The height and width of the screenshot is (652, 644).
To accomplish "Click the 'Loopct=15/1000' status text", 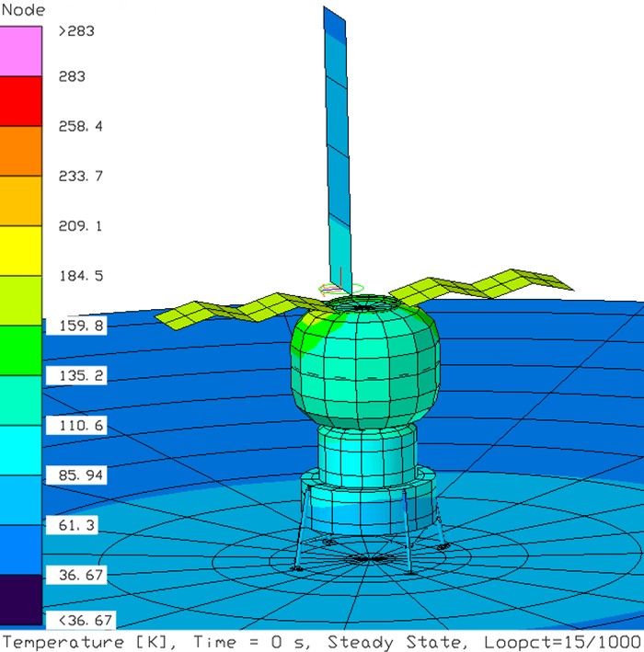I will (x=561, y=642).
